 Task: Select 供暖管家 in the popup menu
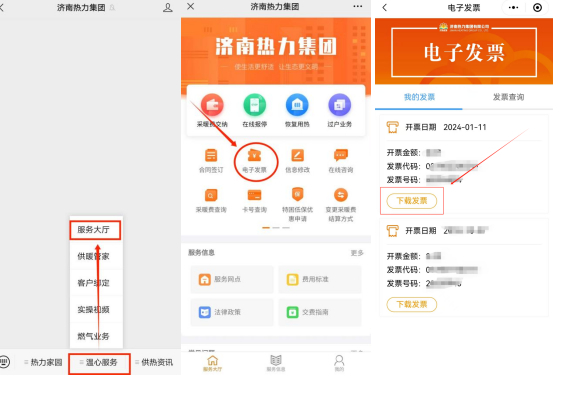93,256
